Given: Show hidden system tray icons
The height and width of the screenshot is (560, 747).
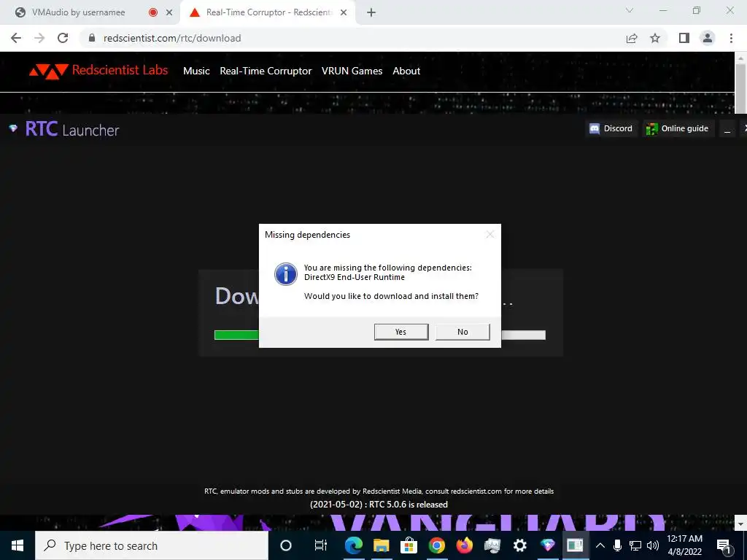Looking at the screenshot, I should pos(600,545).
